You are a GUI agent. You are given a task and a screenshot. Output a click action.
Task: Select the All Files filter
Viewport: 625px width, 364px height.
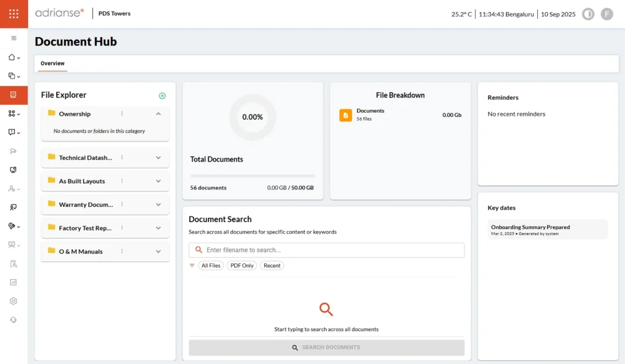click(x=211, y=266)
